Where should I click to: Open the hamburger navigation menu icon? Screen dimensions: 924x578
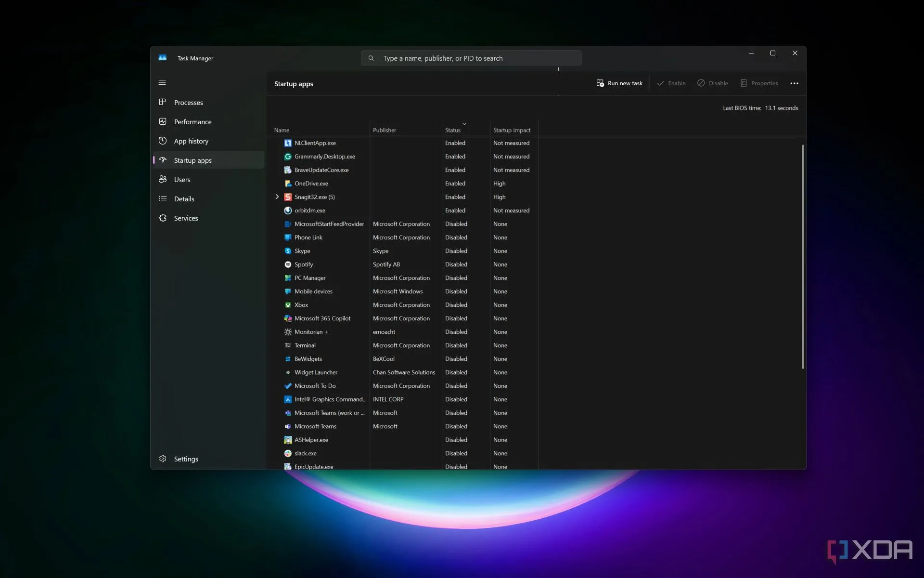[162, 82]
